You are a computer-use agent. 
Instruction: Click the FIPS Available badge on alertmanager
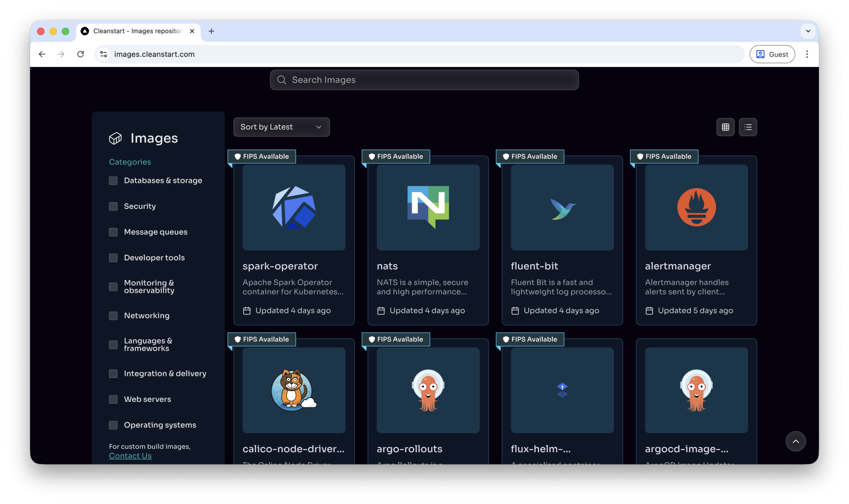click(664, 157)
